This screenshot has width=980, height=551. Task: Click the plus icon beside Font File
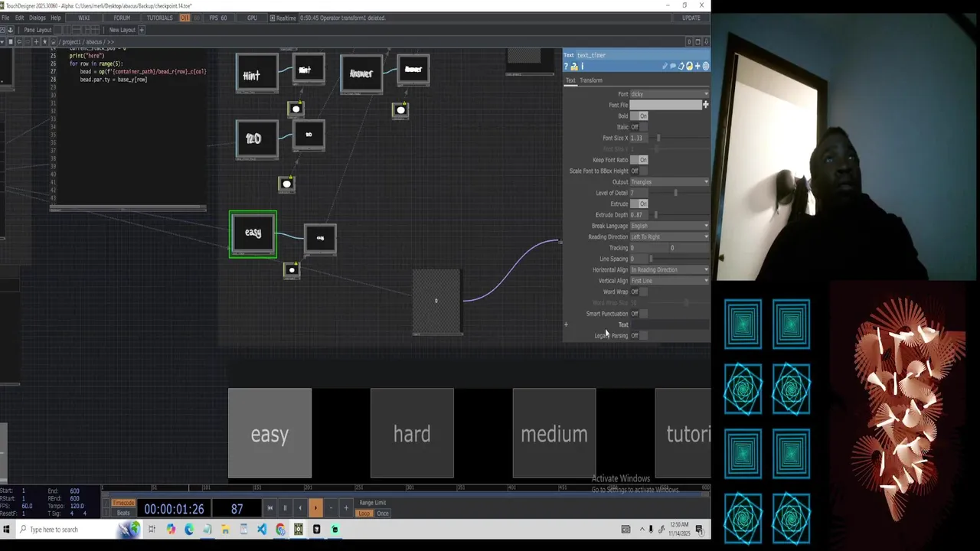[x=705, y=105]
